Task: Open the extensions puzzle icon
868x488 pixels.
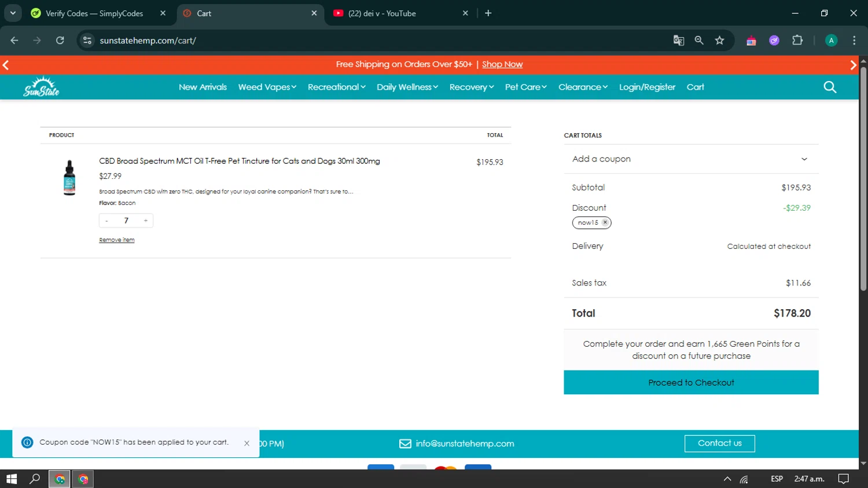Action: click(x=797, y=41)
